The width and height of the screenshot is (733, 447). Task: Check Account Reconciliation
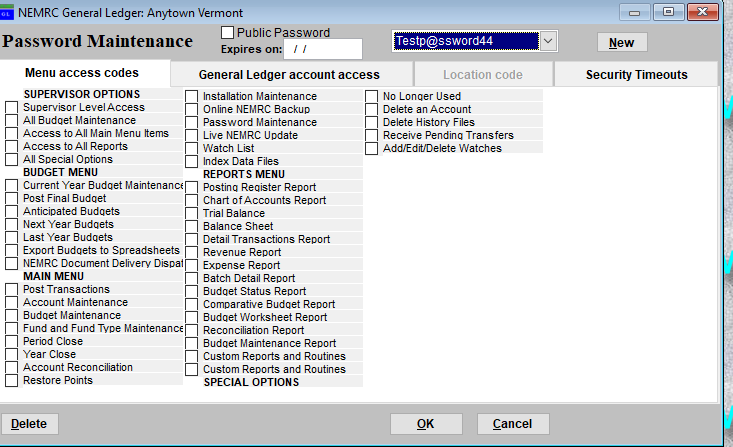coord(12,368)
